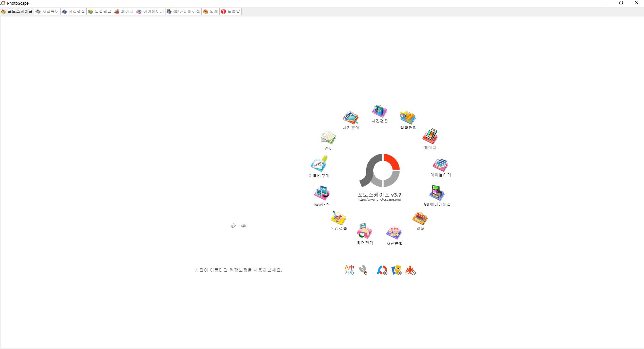Switch to the 이어붙이기 tab
This screenshot has height=349, width=644.
click(150, 11)
